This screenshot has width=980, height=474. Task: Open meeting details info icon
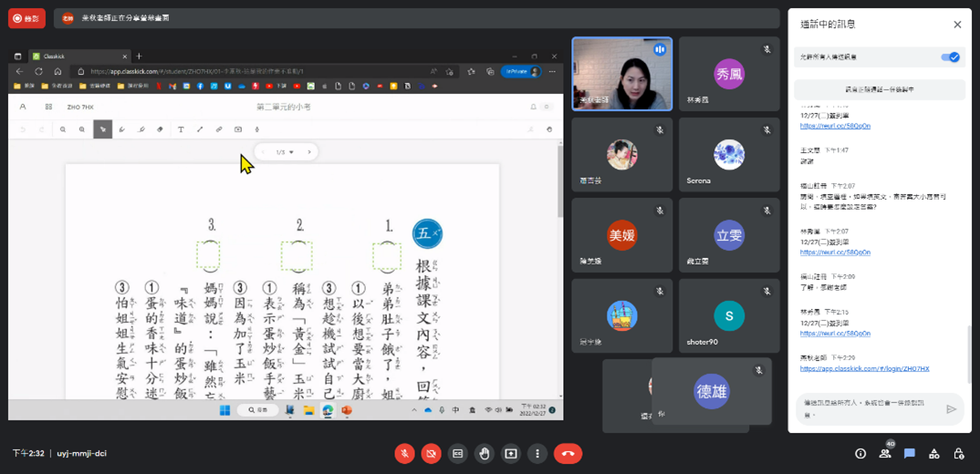[860, 453]
